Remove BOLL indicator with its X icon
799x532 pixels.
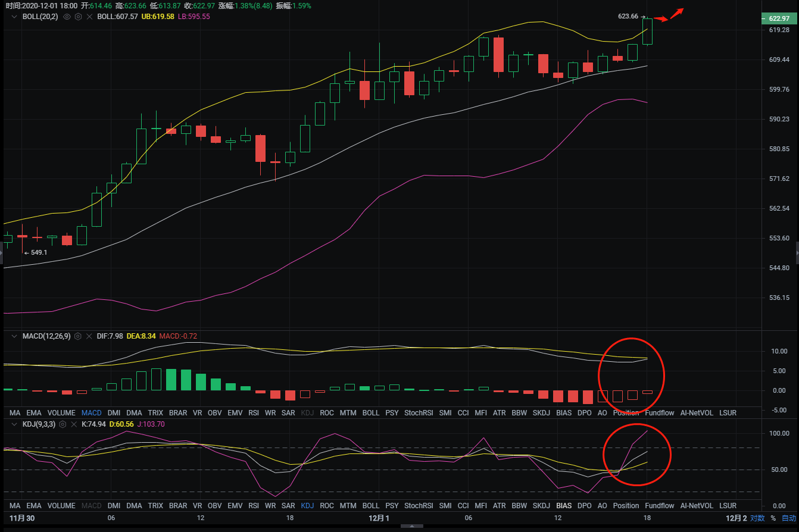(x=90, y=17)
